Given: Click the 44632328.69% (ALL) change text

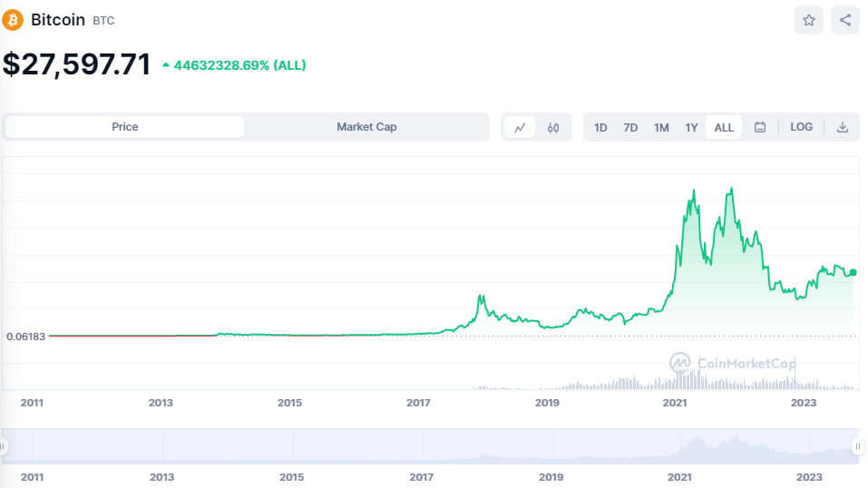Looking at the screenshot, I should [239, 65].
